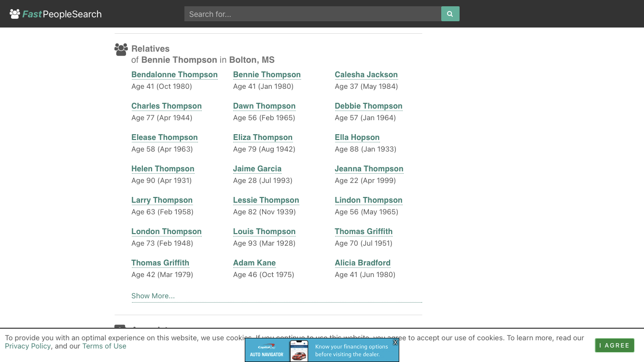The width and height of the screenshot is (644, 362).
Task: Open the Terms of Use link
Action: [x=104, y=346]
